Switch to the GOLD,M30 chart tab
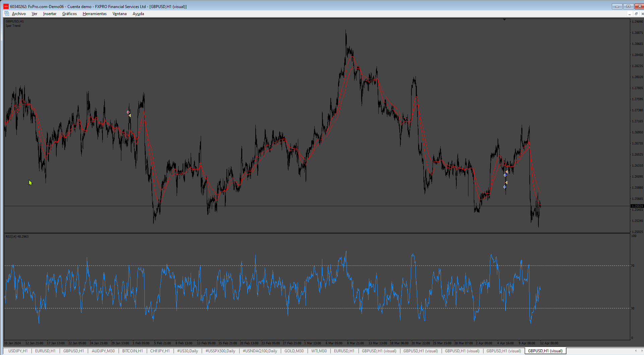The width and height of the screenshot is (644, 355). point(294,351)
